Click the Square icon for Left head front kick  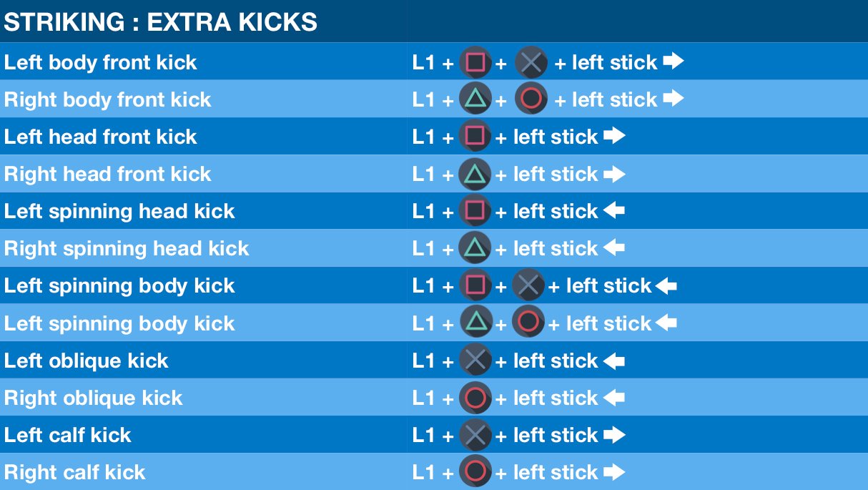tap(475, 137)
